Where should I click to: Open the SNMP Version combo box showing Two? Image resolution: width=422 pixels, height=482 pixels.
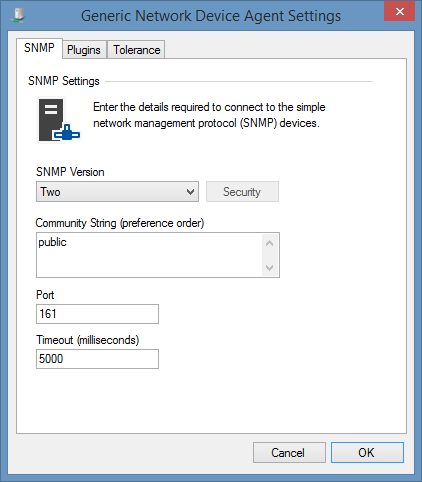tap(117, 192)
